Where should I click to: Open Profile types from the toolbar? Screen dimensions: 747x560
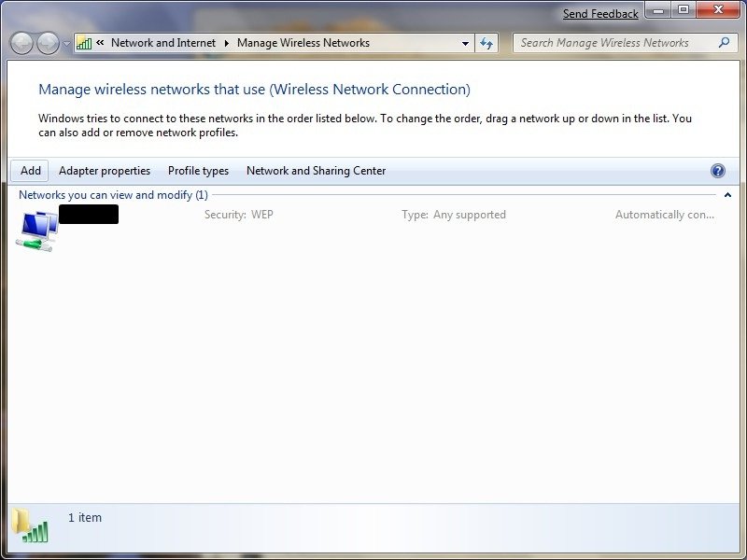pos(198,171)
